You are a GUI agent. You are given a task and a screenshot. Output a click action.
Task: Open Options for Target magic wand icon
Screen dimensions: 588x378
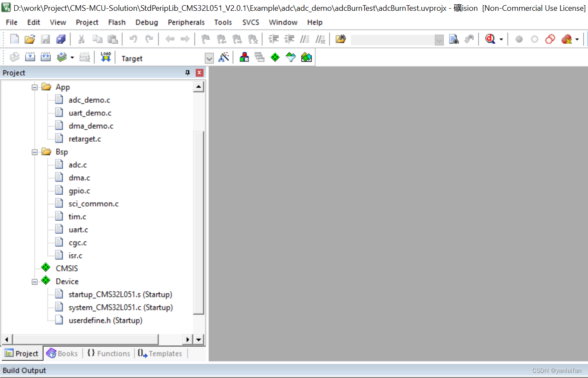tap(223, 57)
